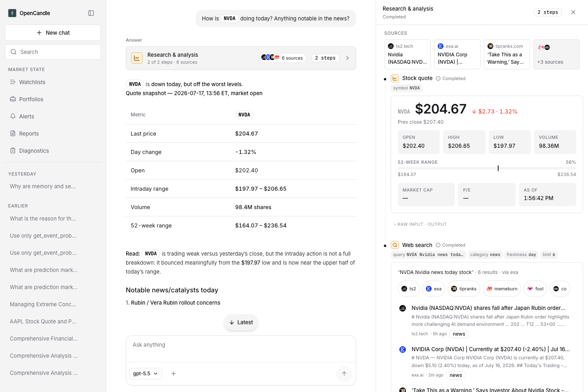Select the co source filter chip
This screenshot has width=588, height=392.
[x=560, y=289]
